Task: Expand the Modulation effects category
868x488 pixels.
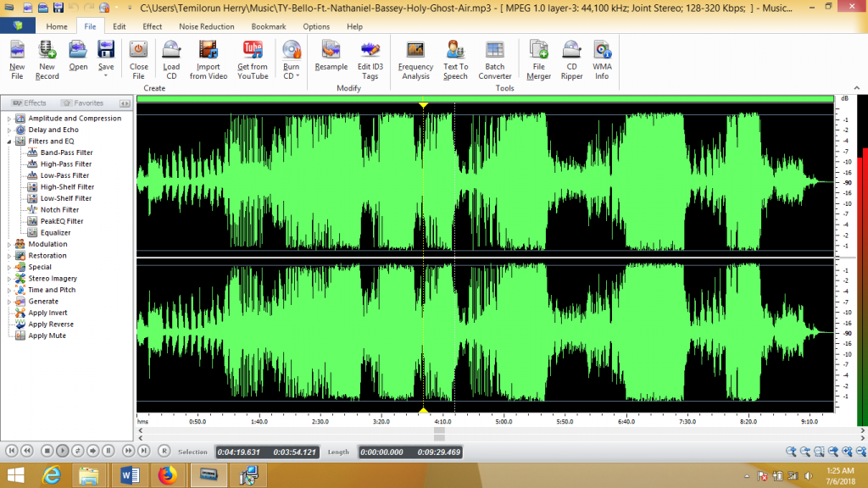Action: tap(9, 243)
